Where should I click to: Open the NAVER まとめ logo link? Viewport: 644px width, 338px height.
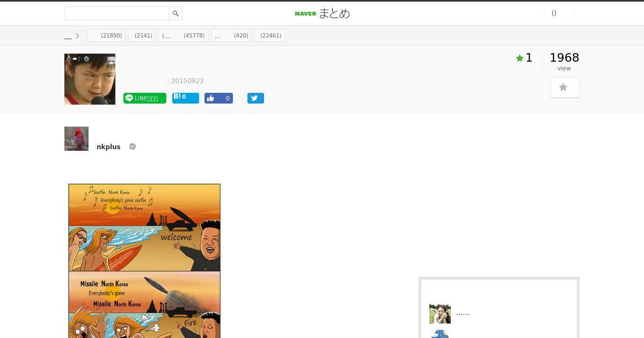[322, 13]
